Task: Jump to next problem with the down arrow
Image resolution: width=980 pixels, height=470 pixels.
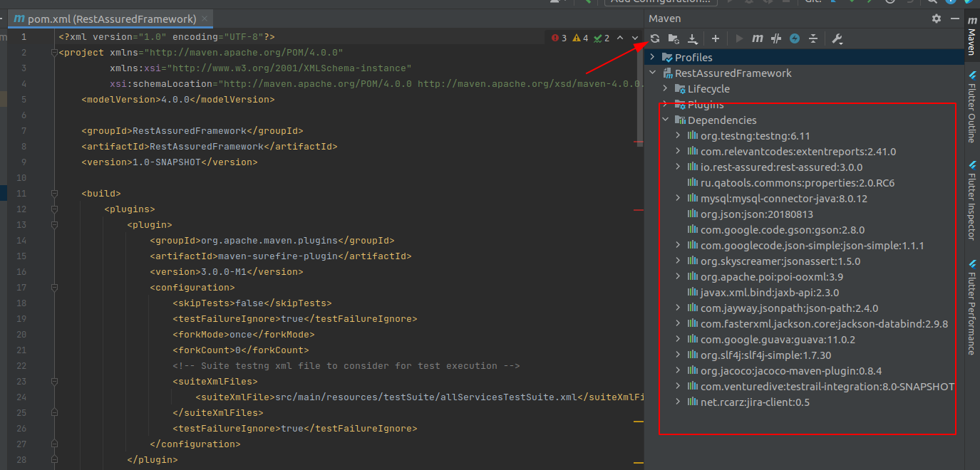Action: point(636,38)
